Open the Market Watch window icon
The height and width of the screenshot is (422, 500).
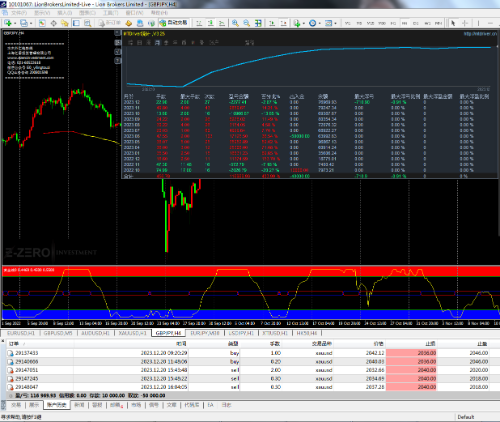(42, 23)
